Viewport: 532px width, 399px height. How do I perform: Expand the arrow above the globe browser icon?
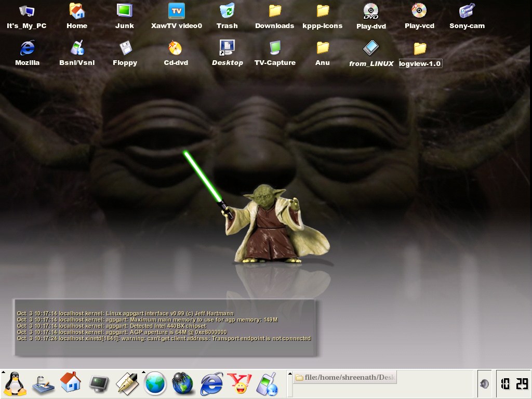pos(143,372)
